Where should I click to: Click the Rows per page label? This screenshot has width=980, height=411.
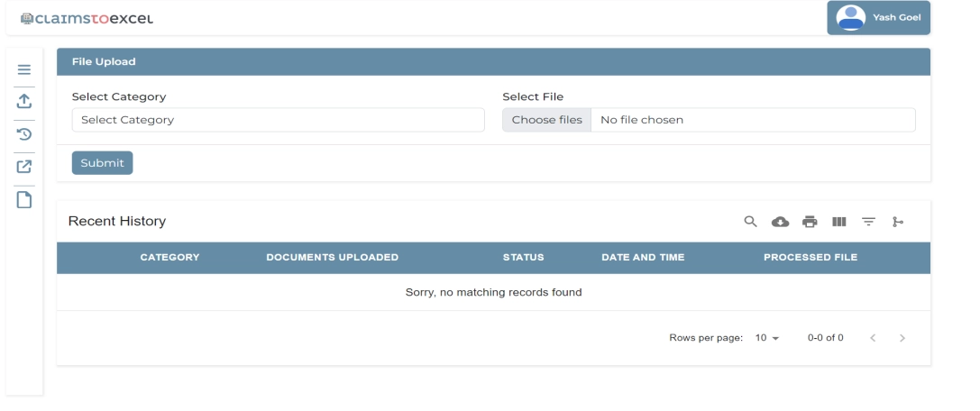coord(706,338)
